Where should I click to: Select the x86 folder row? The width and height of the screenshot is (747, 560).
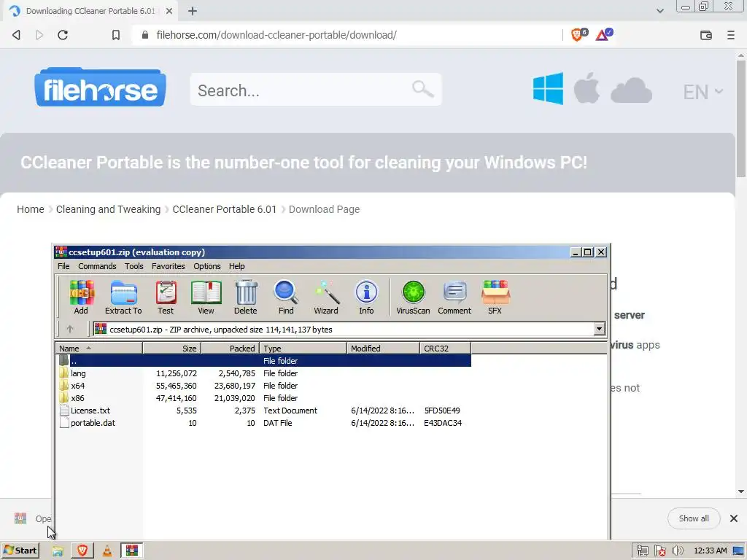click(x=263, y=398)
